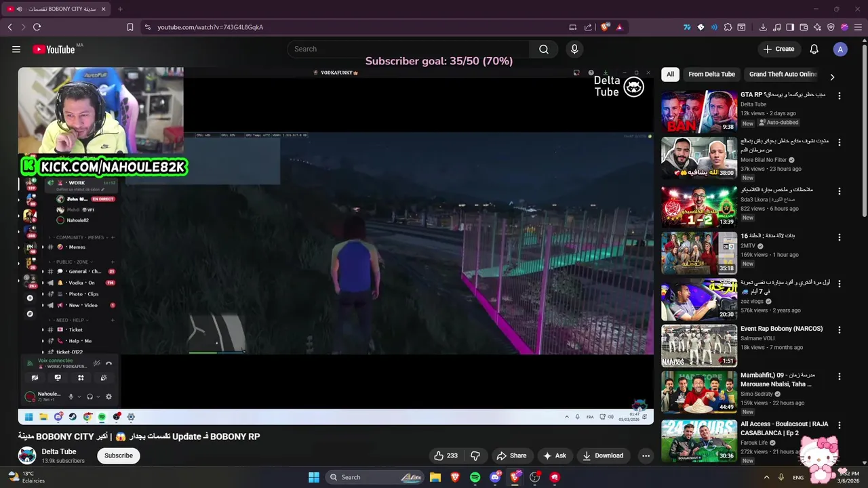Open the Delta Tube channel name link

click(x=59, y=451)
